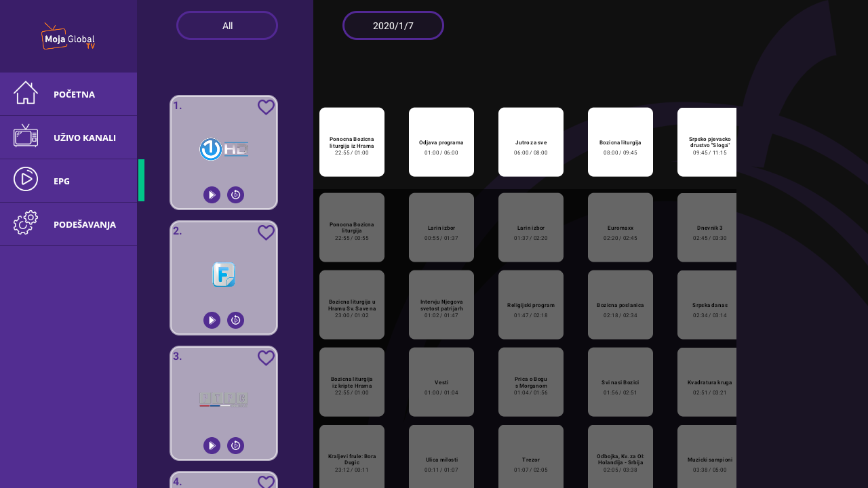This screenshot has width=868, height=488.
Task: Select the Muzicki sampioni card
Action: tap(707, 457)
